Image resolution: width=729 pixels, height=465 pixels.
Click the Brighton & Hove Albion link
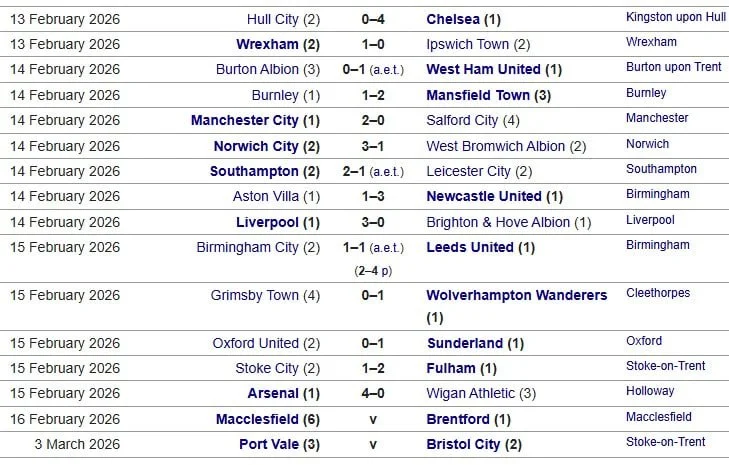point(499,222)
